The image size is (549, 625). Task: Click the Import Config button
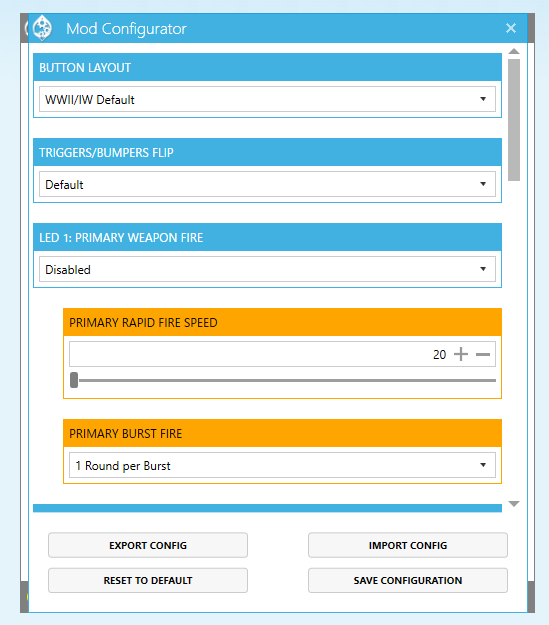(x=408, y=545)
